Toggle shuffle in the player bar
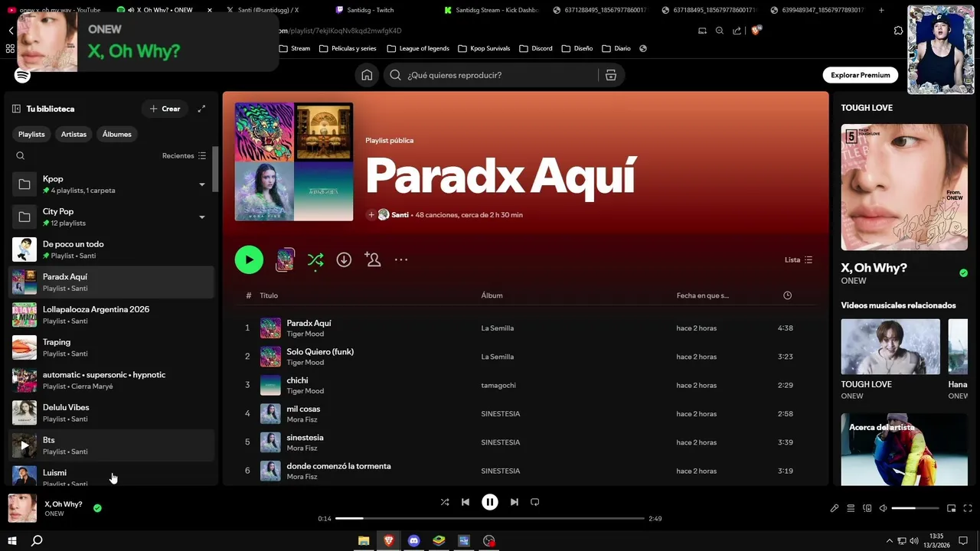 click(445, 502)
